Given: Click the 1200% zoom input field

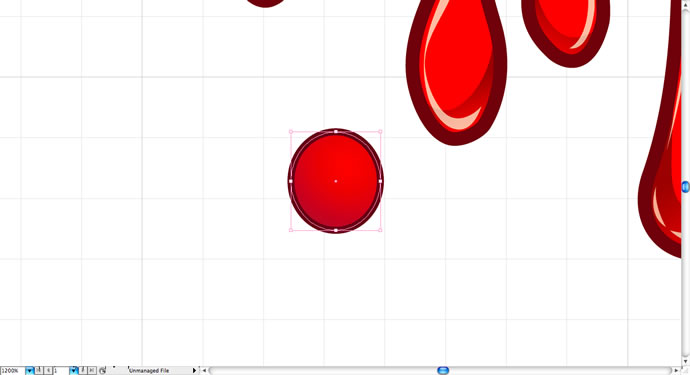Looking at the screenshot, I should tap(12, 371).
